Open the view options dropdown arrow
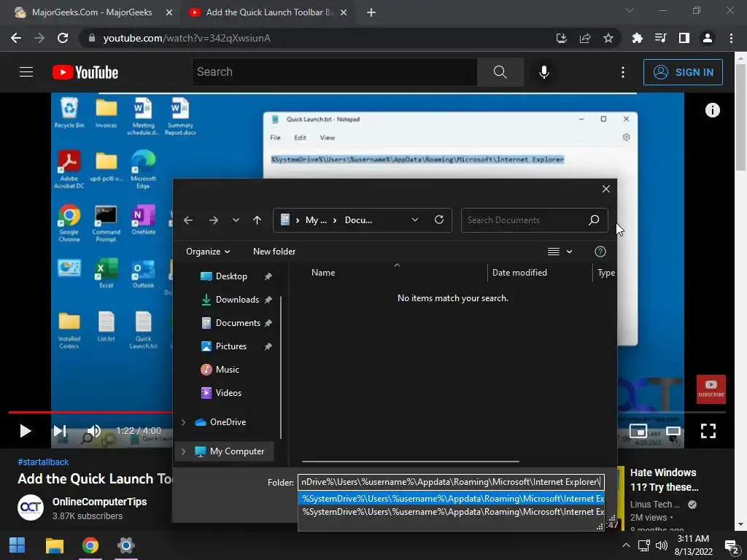The width and height of the screenshot is (747, 560). point(569,252)
